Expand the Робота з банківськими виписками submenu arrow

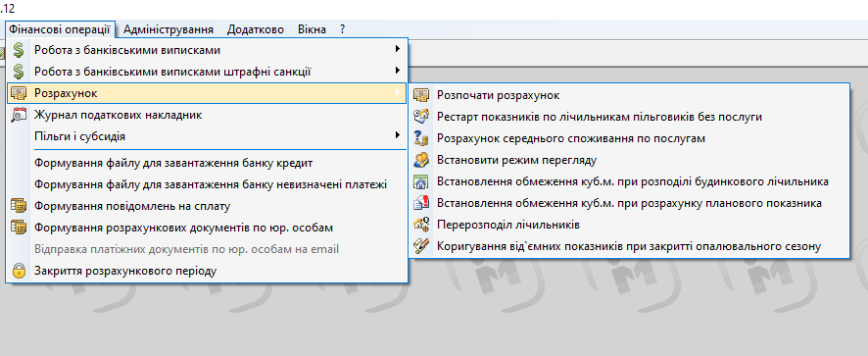(398, 49)
